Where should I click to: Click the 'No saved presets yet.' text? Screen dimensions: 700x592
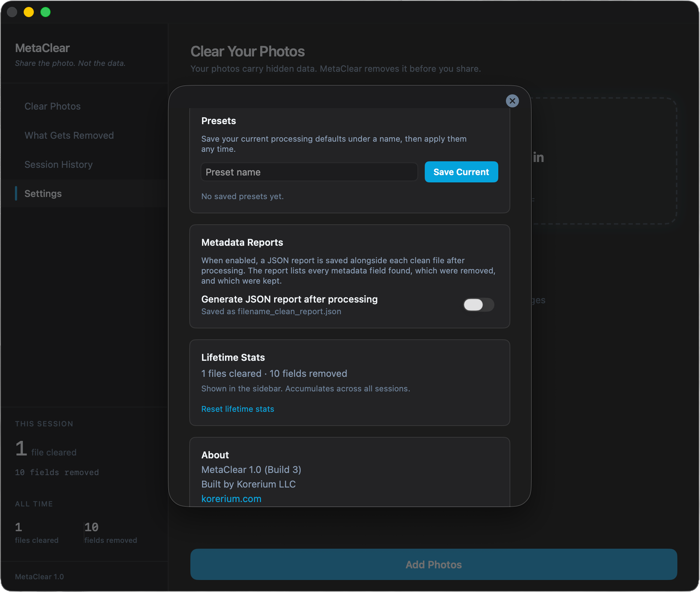(242, 196)
